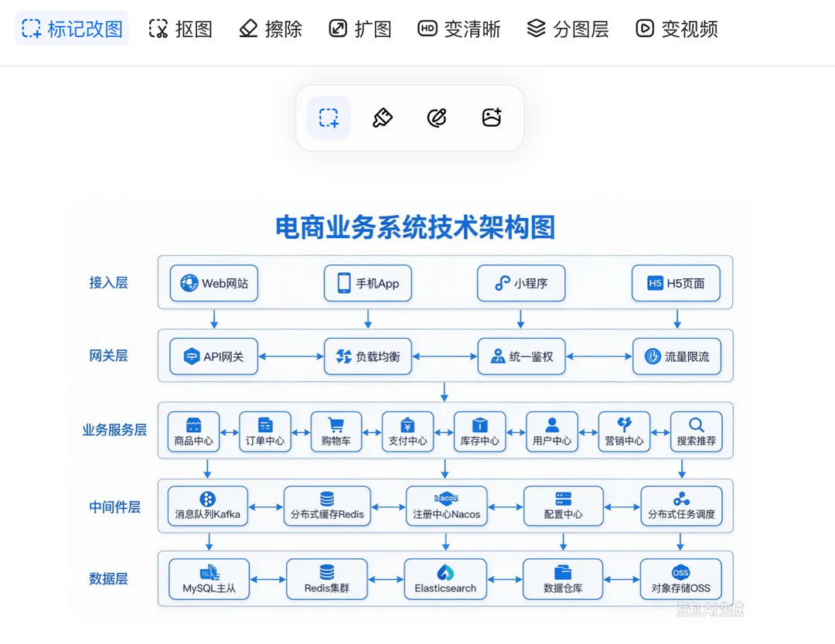
Task: Click the add reference image icon
Action: 492,118
